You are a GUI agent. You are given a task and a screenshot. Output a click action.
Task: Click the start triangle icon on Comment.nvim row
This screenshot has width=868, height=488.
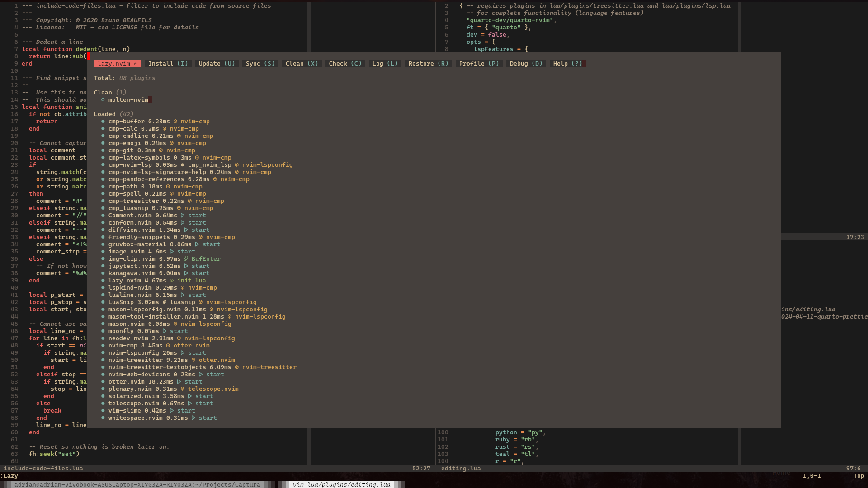coord(183,216)
